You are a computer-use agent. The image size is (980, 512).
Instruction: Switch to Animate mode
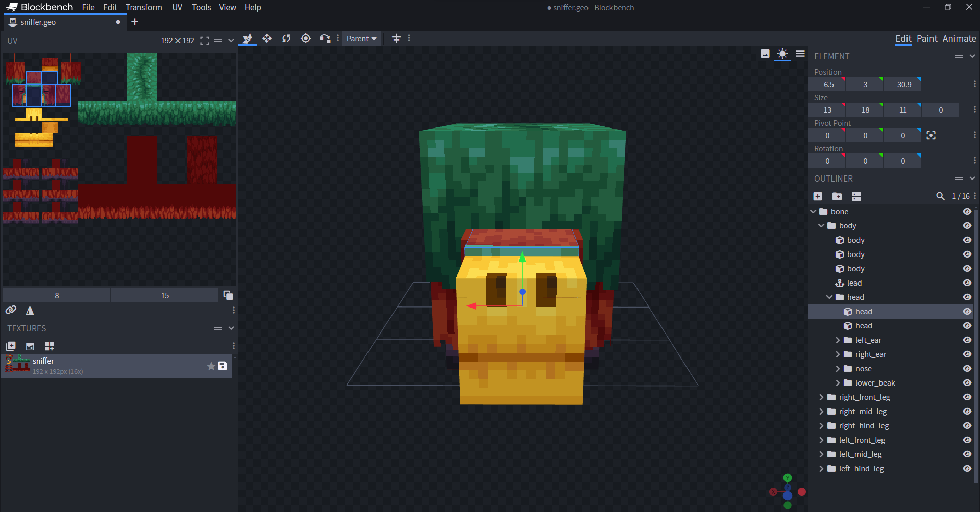point(959,39)
